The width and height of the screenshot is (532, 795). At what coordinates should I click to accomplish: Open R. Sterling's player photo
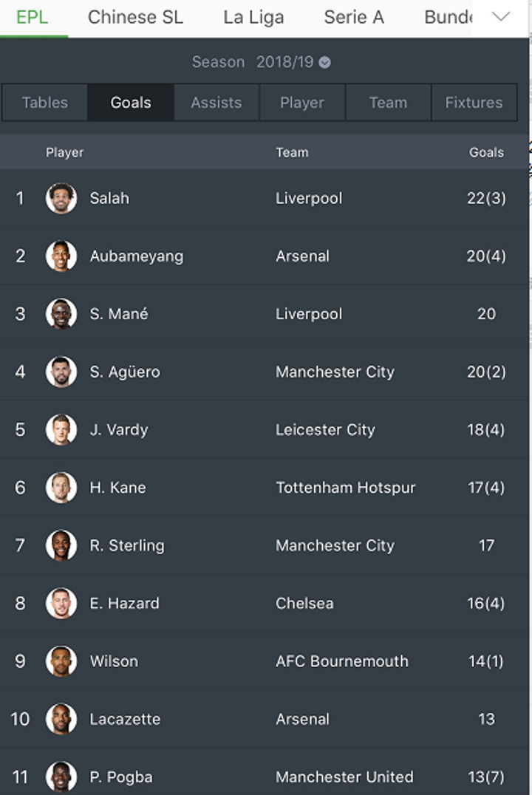tap(61, 545)
